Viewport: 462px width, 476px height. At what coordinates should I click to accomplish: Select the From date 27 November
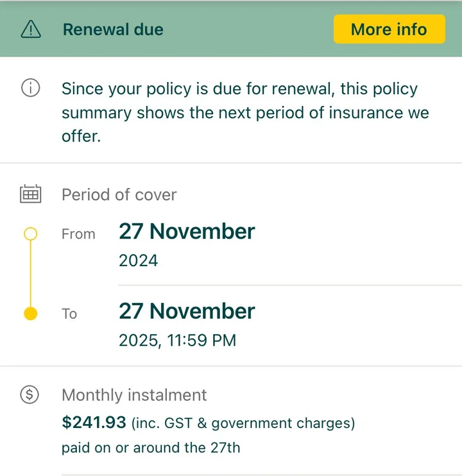tap(187, 232)
